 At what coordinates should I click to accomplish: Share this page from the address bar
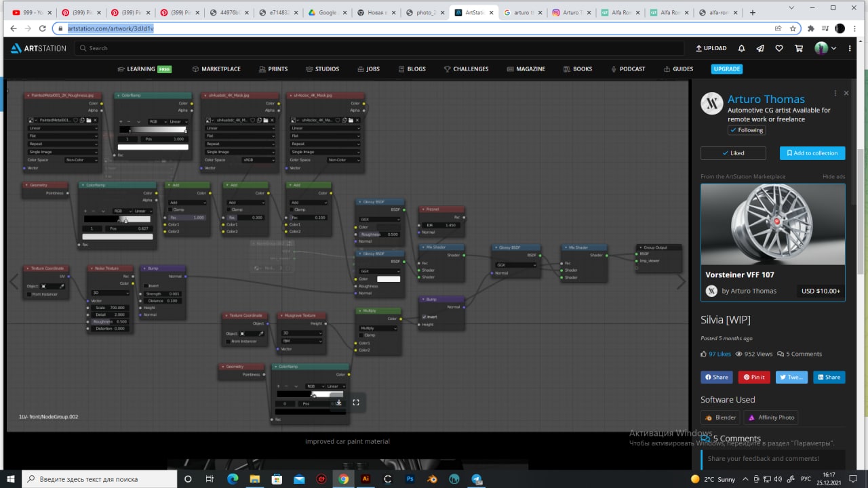[778, 28]
